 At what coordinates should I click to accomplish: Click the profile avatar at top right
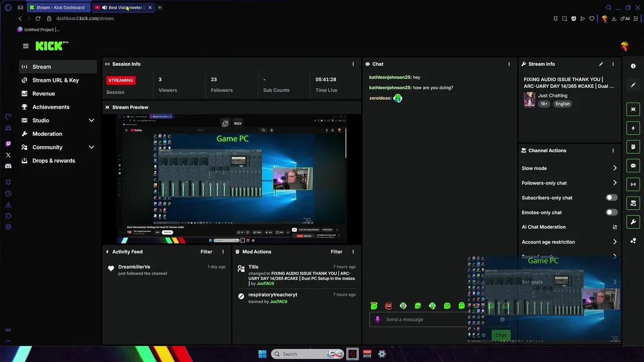point(624,46)
